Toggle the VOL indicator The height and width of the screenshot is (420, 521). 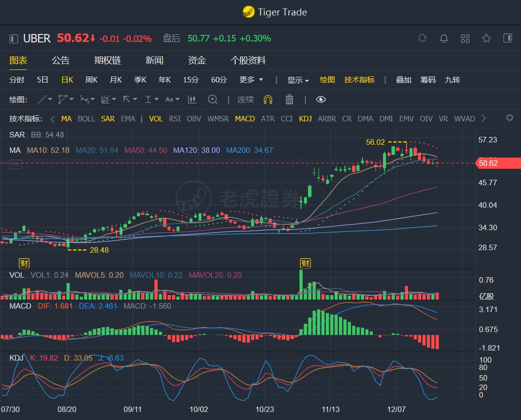coord(156,119)
